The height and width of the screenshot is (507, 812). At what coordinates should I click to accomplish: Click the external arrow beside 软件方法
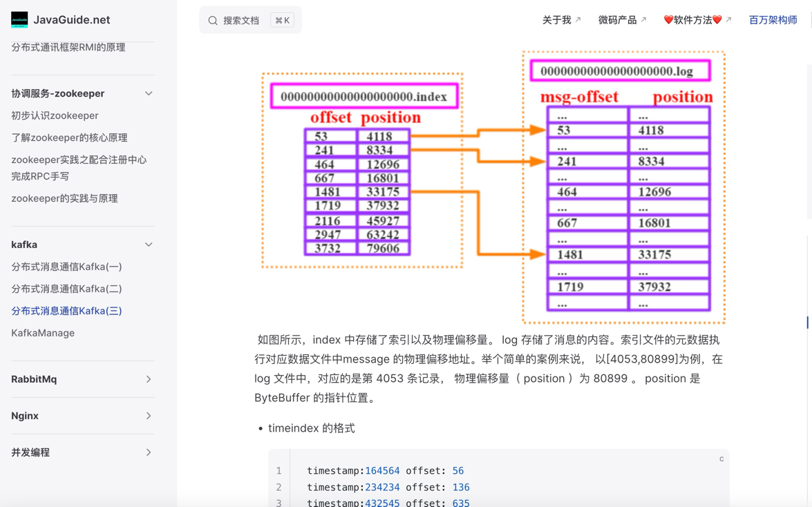728,19
